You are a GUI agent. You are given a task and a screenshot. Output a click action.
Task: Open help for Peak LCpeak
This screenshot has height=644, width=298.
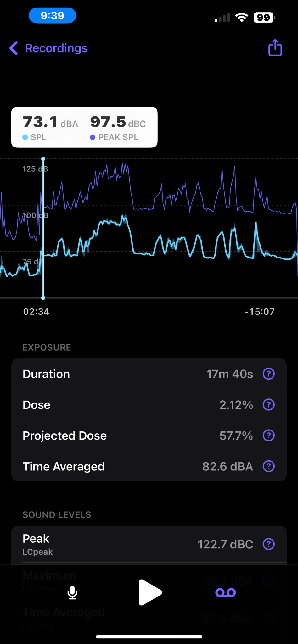click(x=269, y=544)
